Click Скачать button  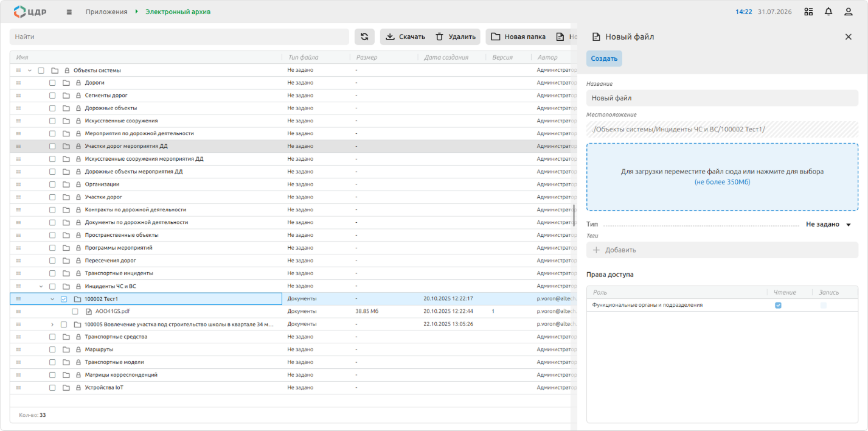pos(405,37)
